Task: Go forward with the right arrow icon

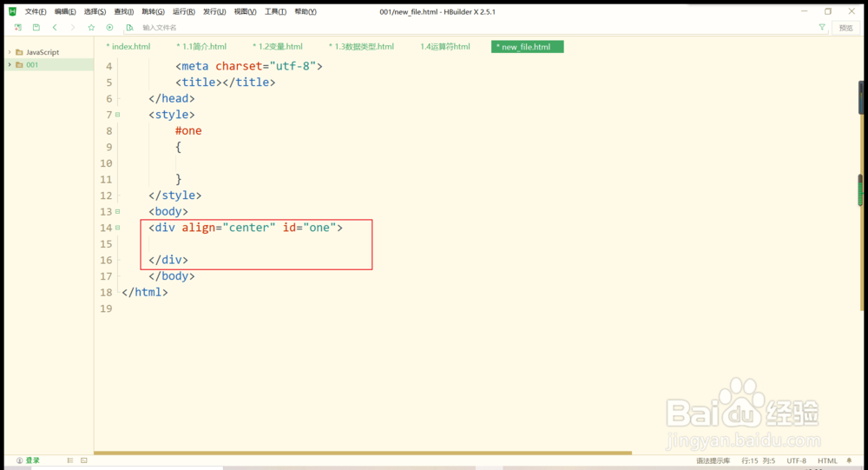Action: (x=73, y=27)
